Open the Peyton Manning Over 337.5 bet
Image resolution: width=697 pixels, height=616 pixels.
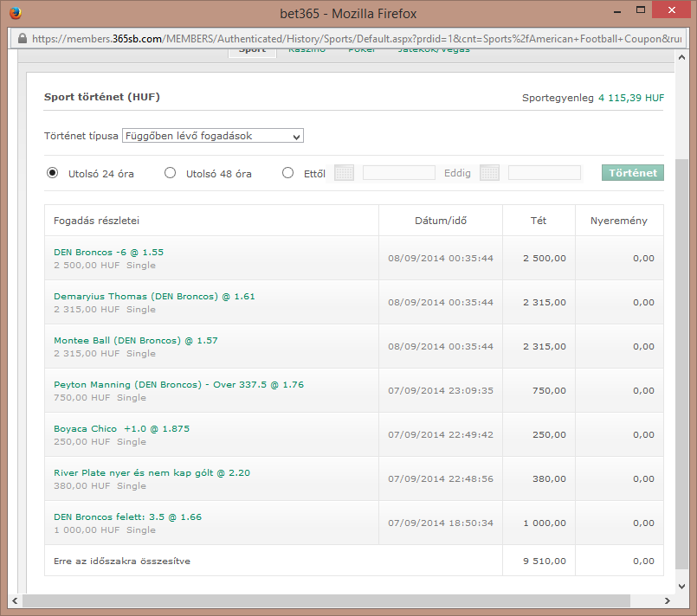pos(178,385)
